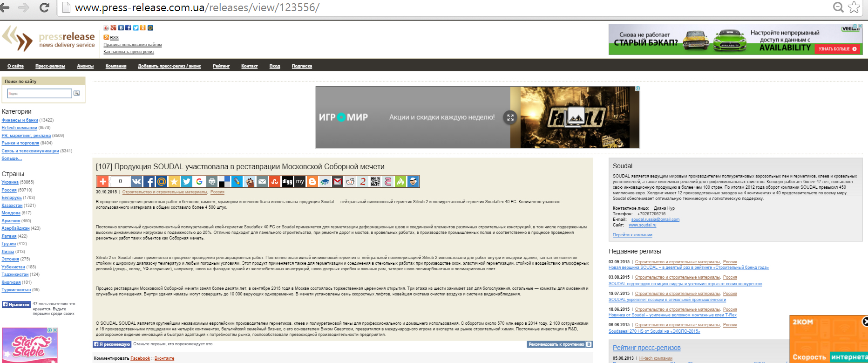
Task: Share the article via Twitter share-bar icon
Action: click(x=187, y=181)
